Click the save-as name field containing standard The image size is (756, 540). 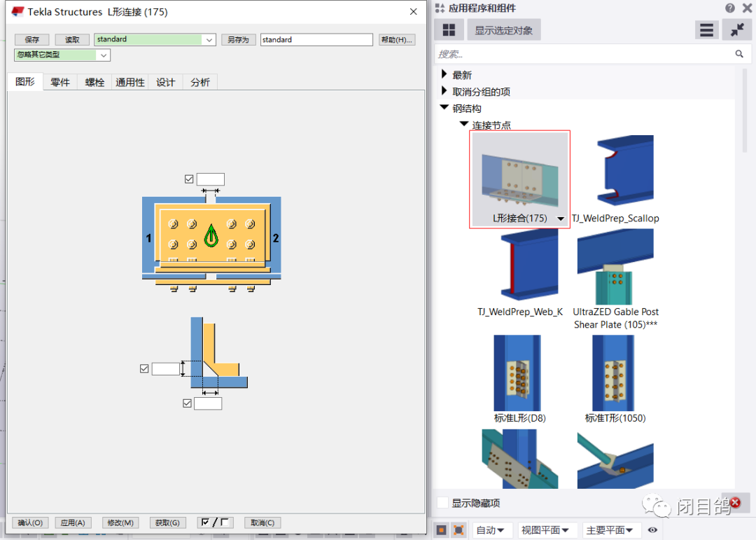click(x=317, y=39)
